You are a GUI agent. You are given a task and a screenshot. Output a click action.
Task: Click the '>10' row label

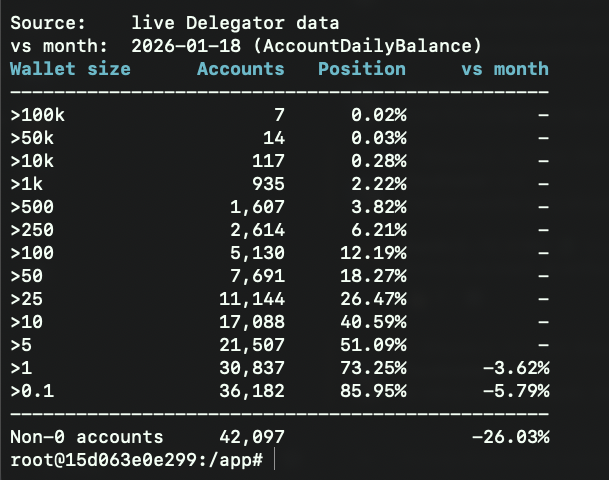[x=26, y=322]
